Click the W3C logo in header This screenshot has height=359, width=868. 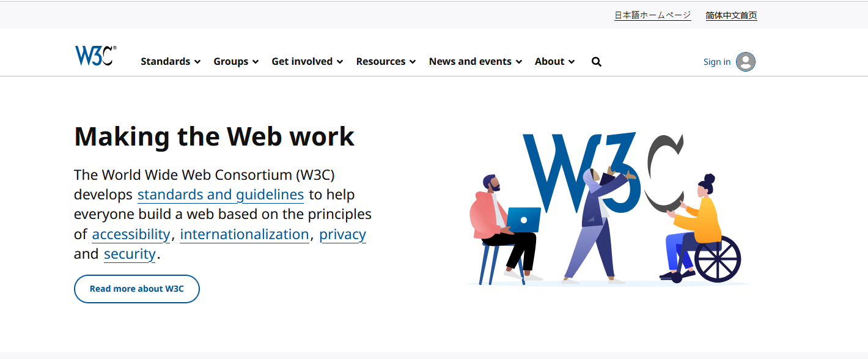click(95, 56)
